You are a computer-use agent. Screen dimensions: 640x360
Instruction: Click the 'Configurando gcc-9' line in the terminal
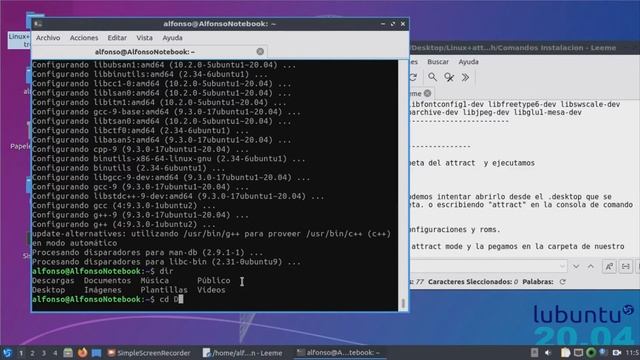(x=140, y=187)
